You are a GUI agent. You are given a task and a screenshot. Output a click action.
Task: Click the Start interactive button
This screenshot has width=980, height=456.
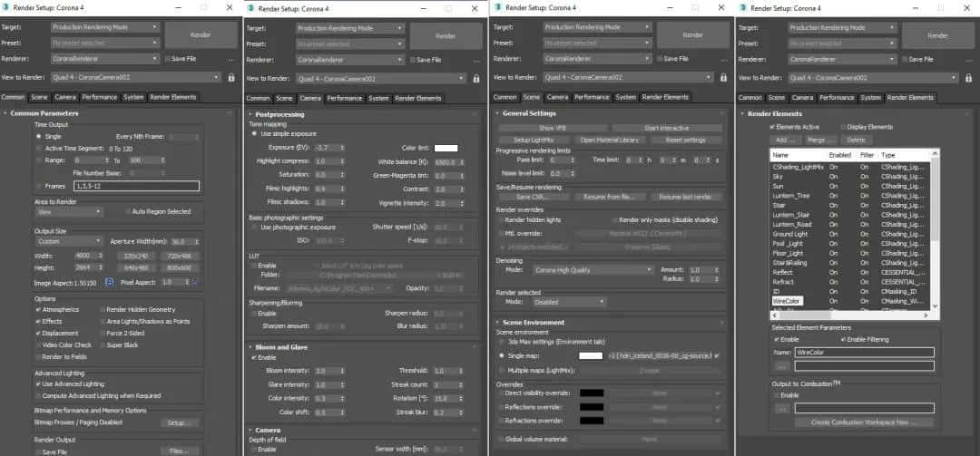click(x=667, y=128)
